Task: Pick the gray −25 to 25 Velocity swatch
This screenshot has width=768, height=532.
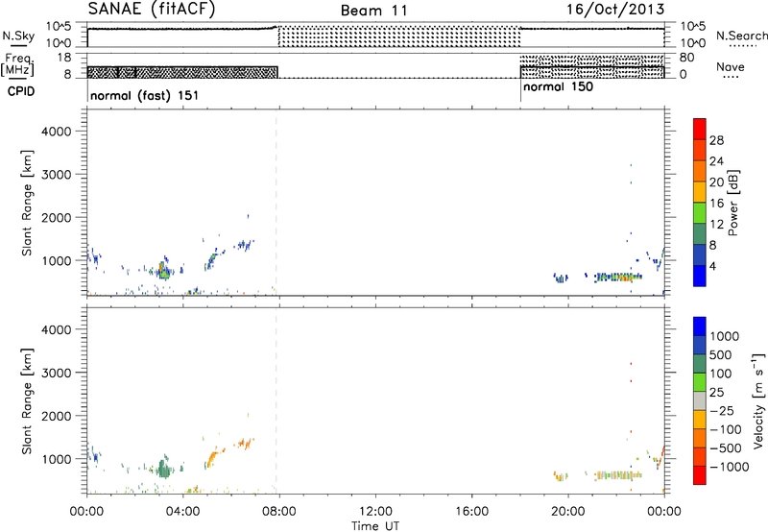Action: point(700,400)
